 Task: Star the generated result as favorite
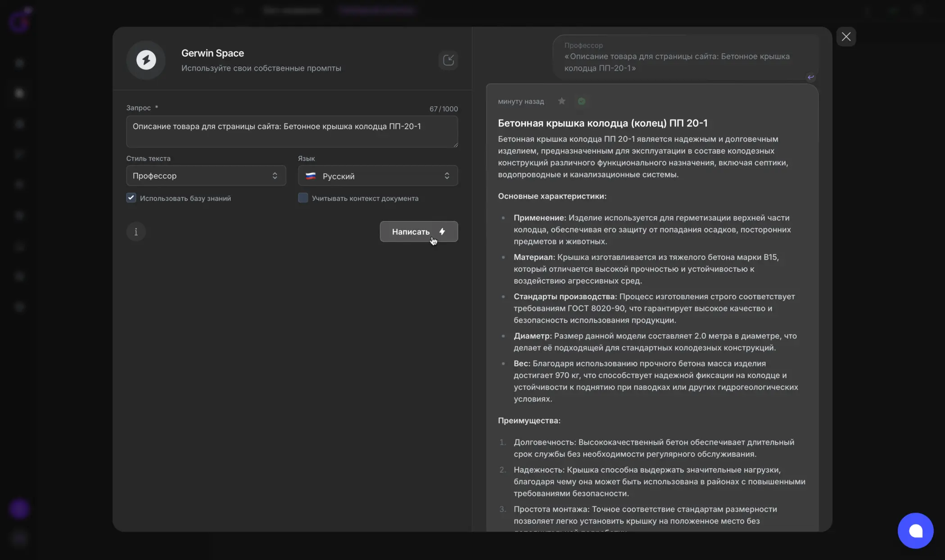point(561,101)
